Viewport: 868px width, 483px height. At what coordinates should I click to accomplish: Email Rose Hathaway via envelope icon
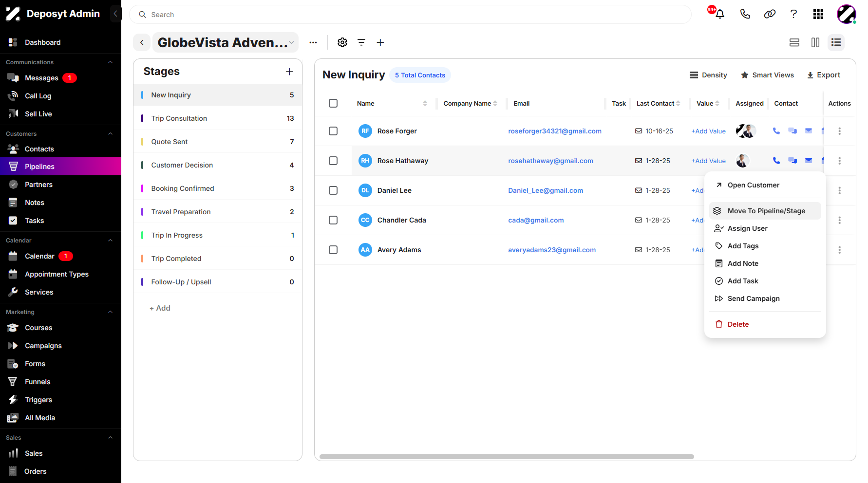809,161
